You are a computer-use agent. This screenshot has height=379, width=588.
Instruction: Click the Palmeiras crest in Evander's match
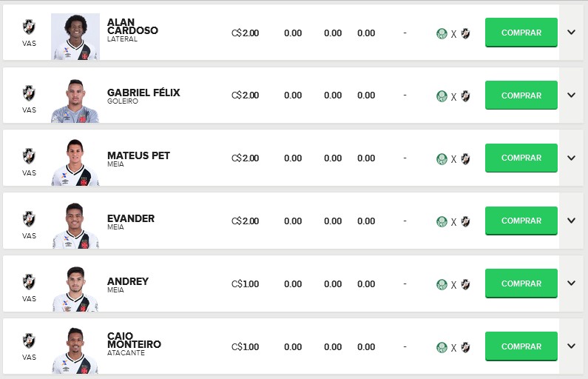(442, 221)
